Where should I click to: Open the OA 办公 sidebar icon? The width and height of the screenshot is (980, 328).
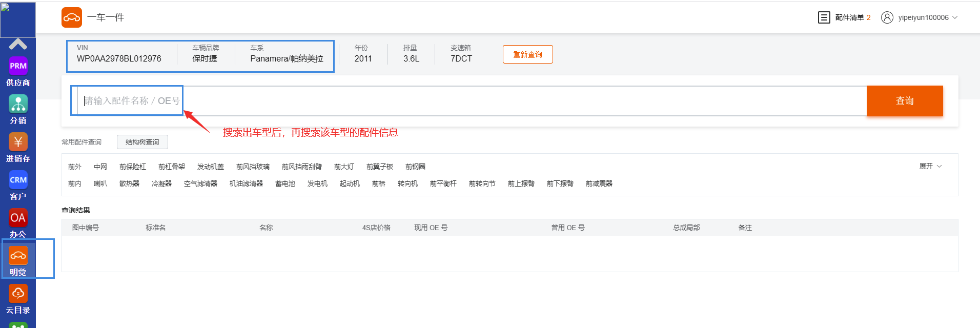click(18, 218)
